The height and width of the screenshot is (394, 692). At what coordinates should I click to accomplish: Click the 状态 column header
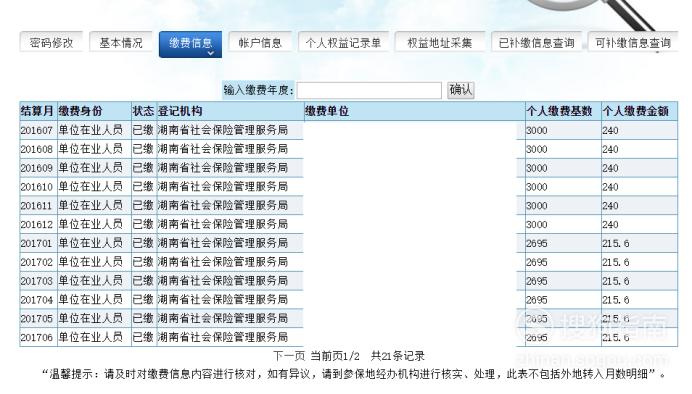(x=143, y=111)
